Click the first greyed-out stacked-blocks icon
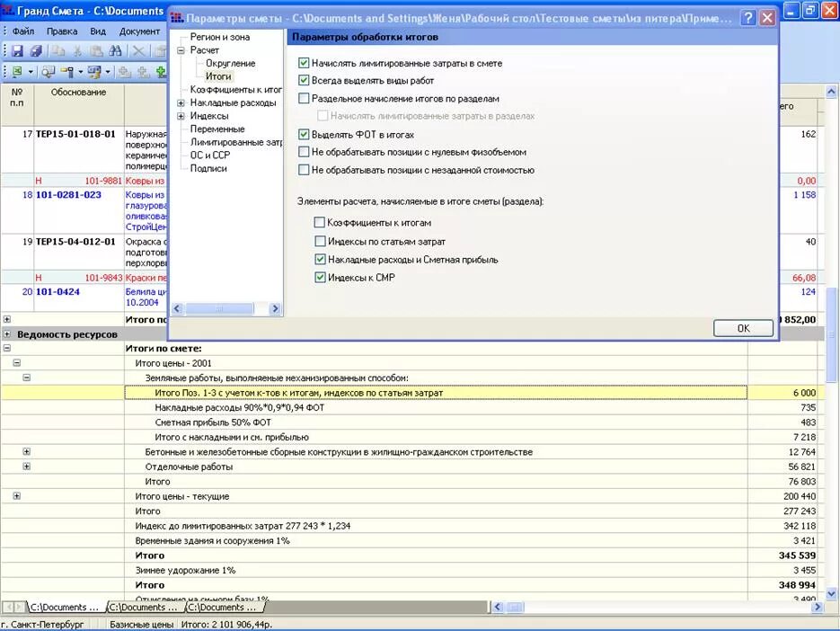 [x=125, y=71]
